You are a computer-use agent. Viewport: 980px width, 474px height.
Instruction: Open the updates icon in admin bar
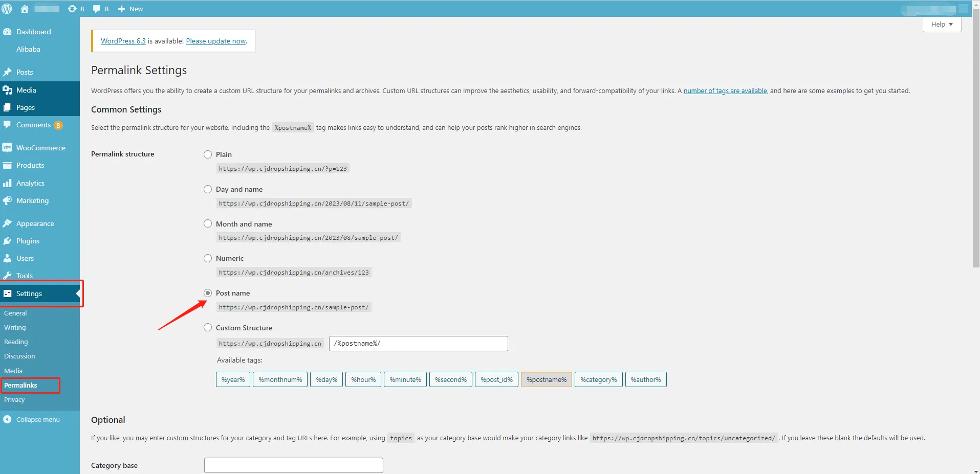click(75, 9)
